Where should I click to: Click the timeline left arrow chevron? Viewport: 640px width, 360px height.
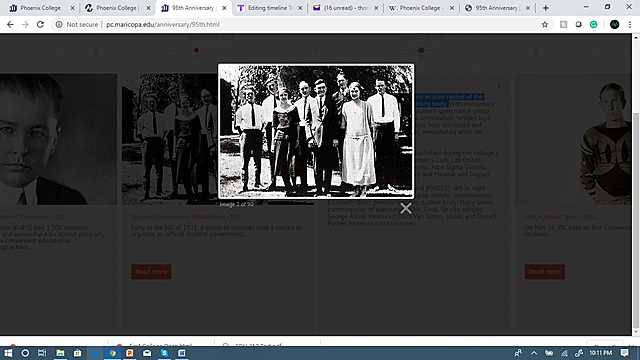(x=96, y=50)
